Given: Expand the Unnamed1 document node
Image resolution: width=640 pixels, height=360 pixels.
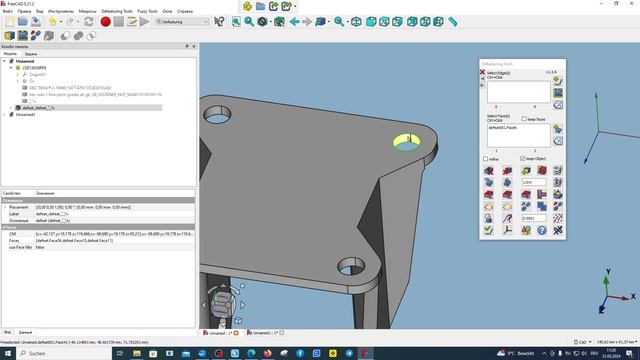Looking at the screenshot, I should click(4, 115).
